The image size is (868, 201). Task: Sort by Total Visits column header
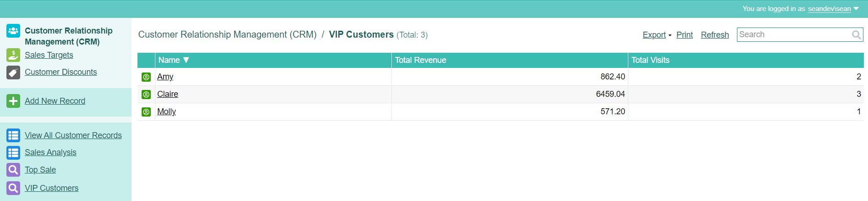click(x=650, y=60)
